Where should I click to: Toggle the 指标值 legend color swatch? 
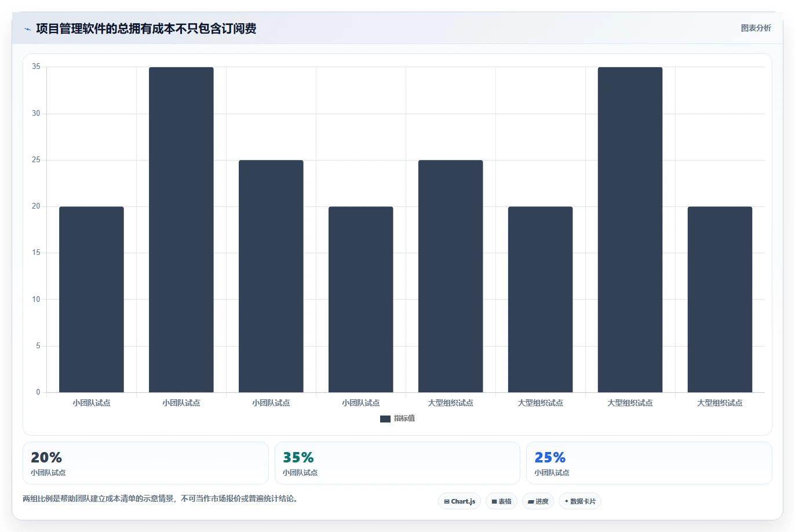pyautogui.click(x=385, y=418)
